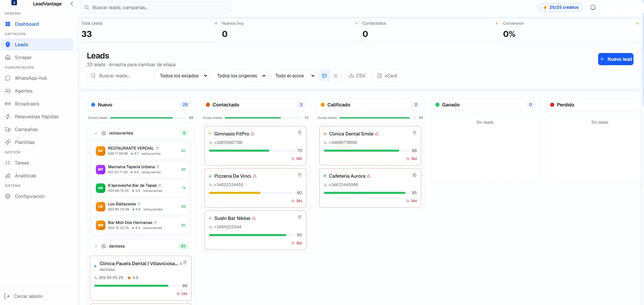Export leads as CSV
This screenshot has height=305, width=644.
tap(357, 76)
